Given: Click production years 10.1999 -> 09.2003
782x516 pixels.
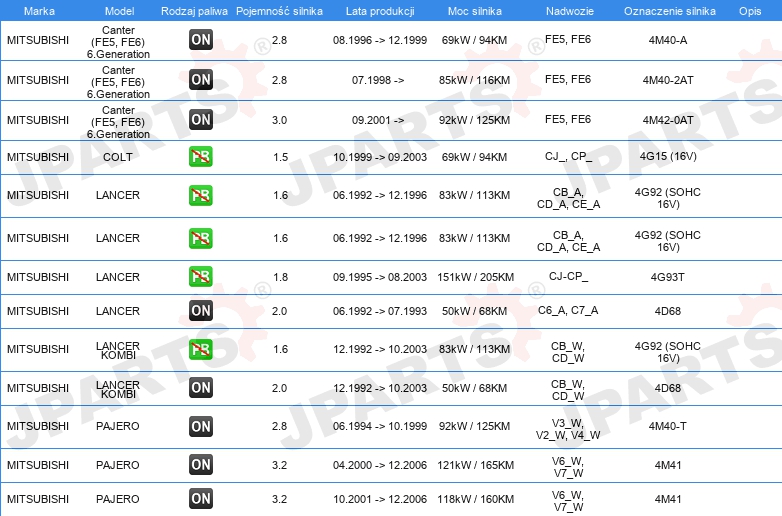Looking at the screenshot, I should [x=380, y=157].
